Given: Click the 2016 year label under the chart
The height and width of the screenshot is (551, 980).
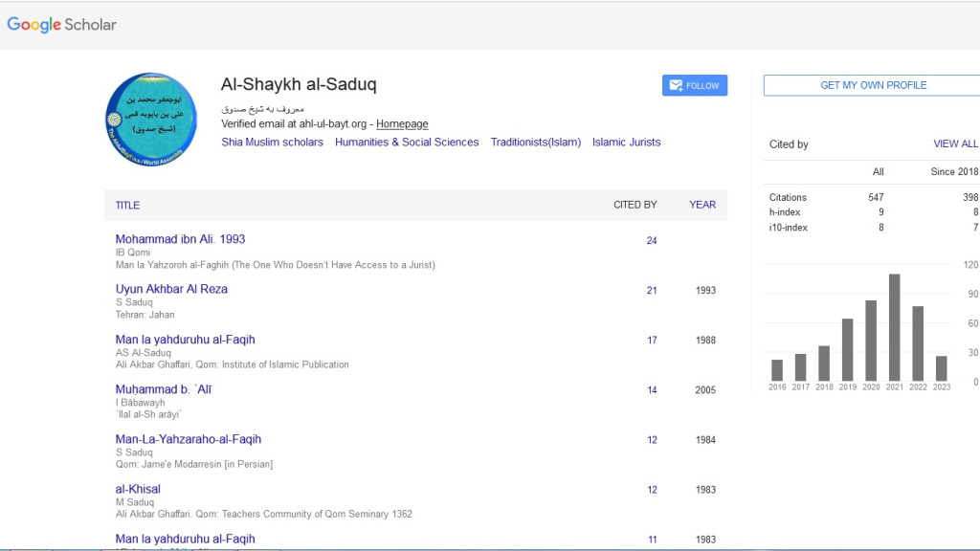Looking at the screenshot, I should point(777,386).
